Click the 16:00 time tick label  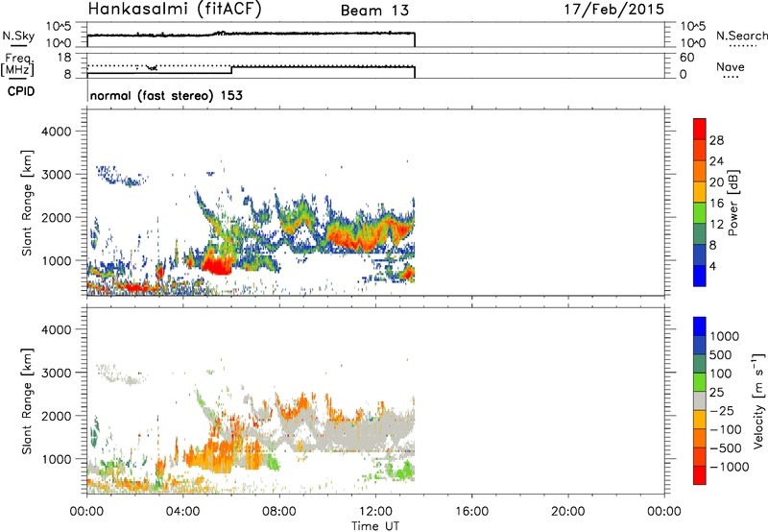pos(471,512)
